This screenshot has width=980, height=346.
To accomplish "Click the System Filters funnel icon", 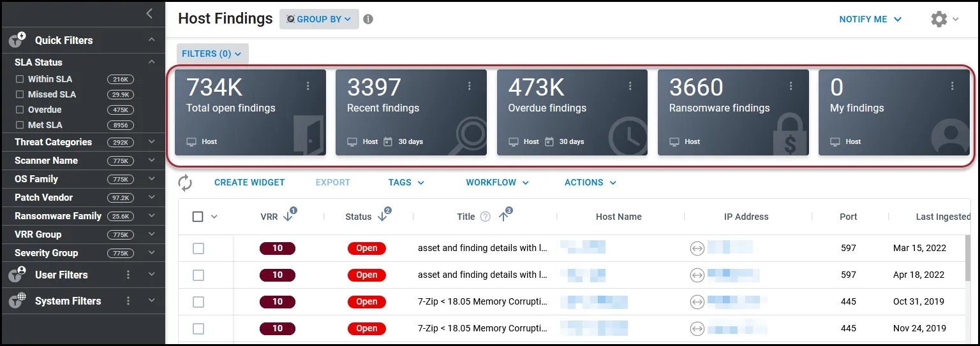I will pos(17,301).
